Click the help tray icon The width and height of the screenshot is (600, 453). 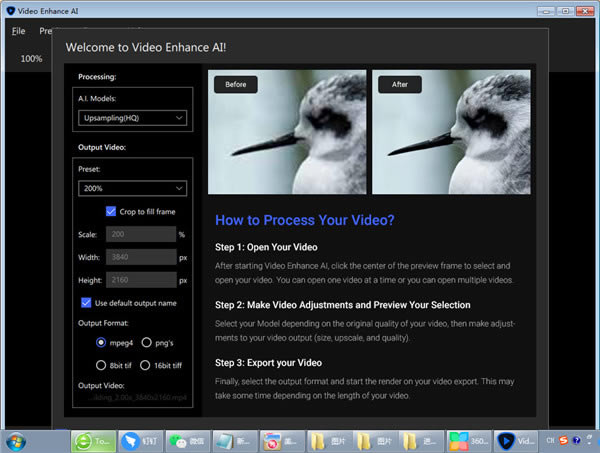point(577,440)
